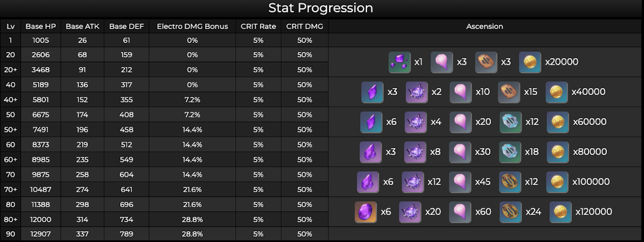Select the Mora coin icon beside x120000

[x=560, y=212]
